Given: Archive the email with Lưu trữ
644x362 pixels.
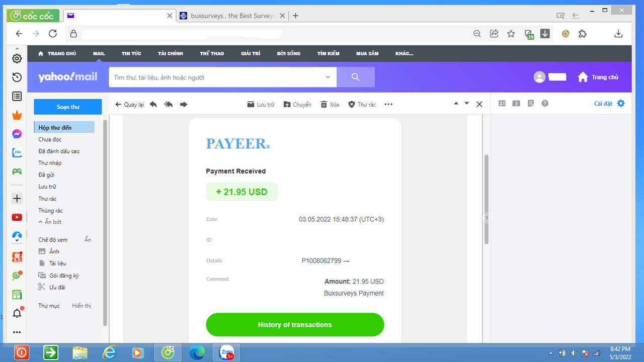Looking at the screenshot, I should (261, 105).
